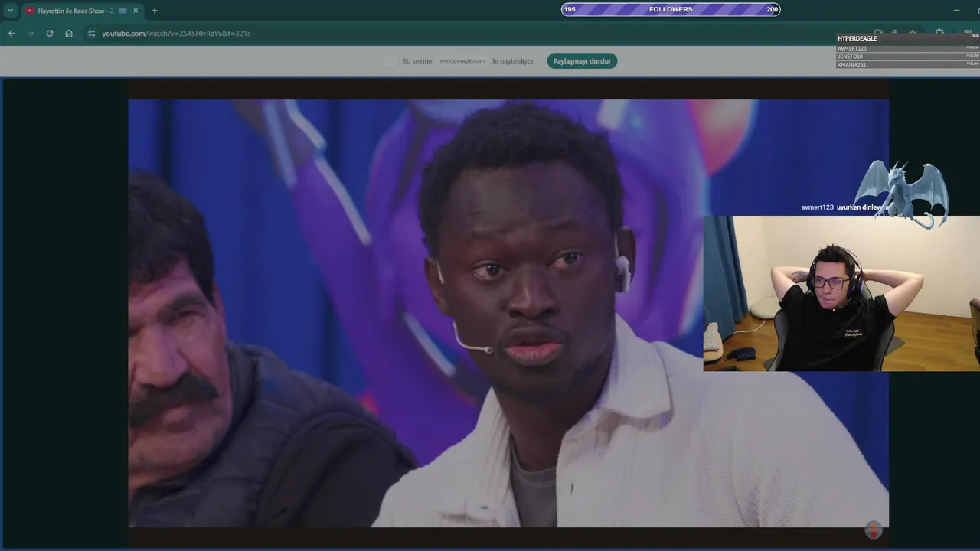Open a new browser tab

155,11
